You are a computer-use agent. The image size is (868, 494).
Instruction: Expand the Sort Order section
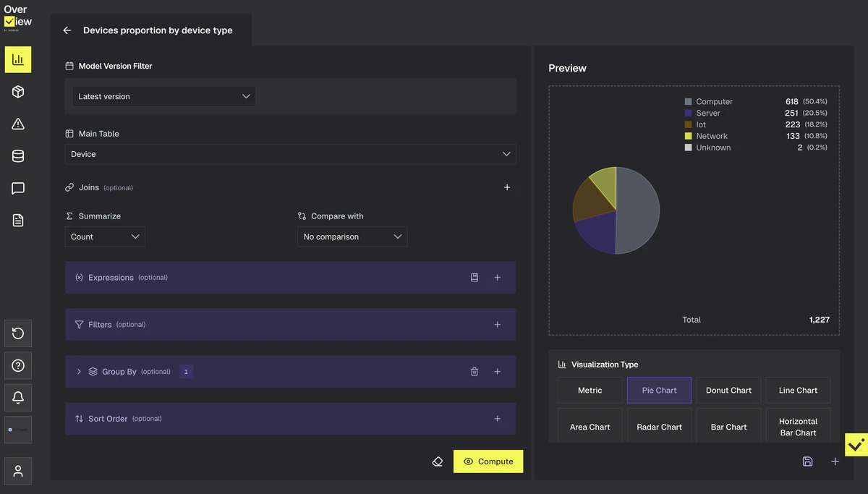point(291,419)
